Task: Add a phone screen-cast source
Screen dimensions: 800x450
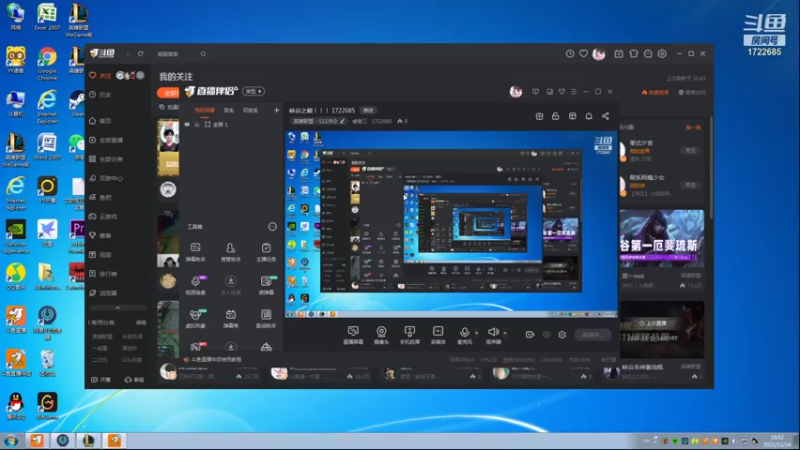Action: tap(410, 335)
